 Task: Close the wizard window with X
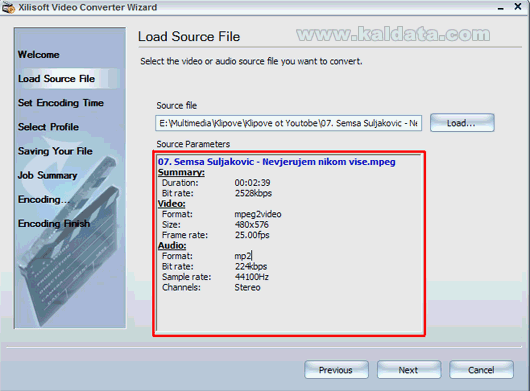tap(517, 6)
